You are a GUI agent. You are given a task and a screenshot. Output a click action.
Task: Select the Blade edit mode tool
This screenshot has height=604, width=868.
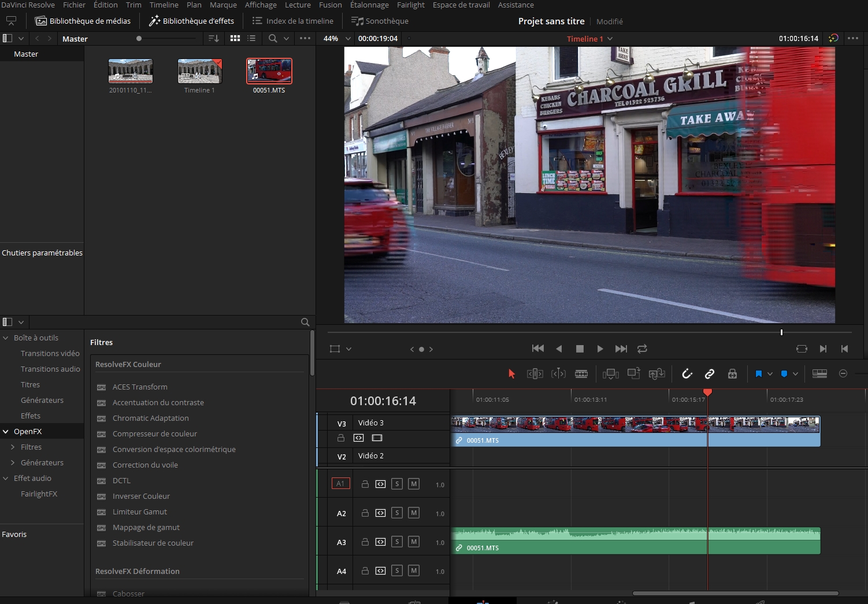tap(581, 374)
